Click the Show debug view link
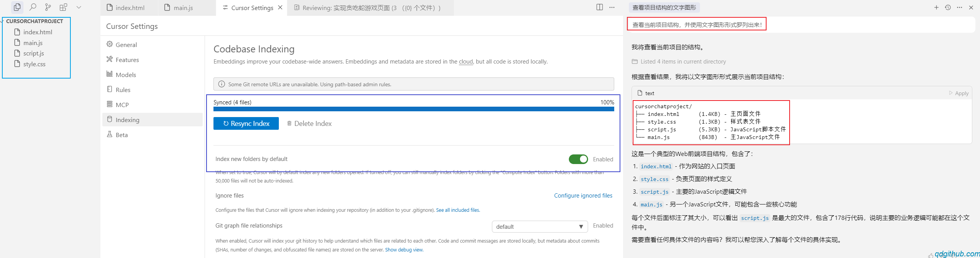 pos(404,250)
